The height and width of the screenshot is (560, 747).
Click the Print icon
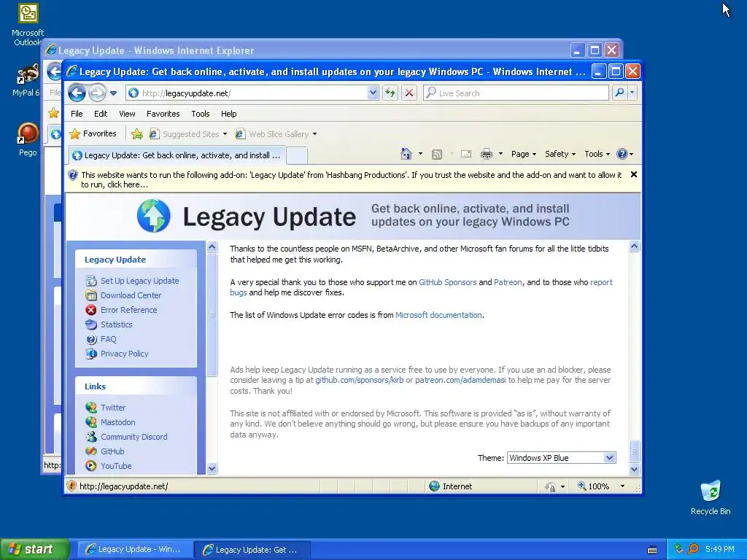click(487, 154)
